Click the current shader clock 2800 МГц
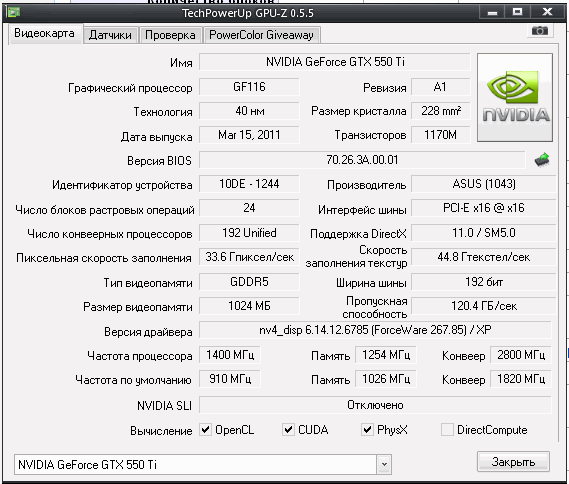 pos(521,354)
